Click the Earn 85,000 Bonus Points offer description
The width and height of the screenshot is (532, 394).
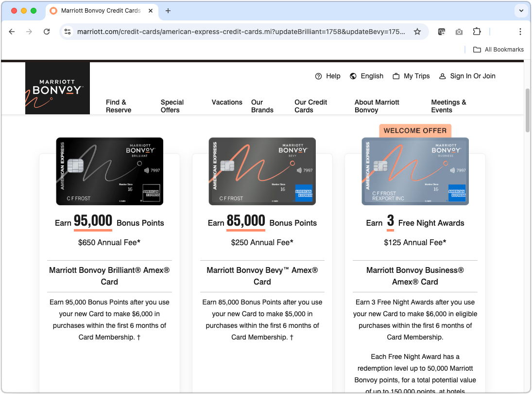coord(262,320)
